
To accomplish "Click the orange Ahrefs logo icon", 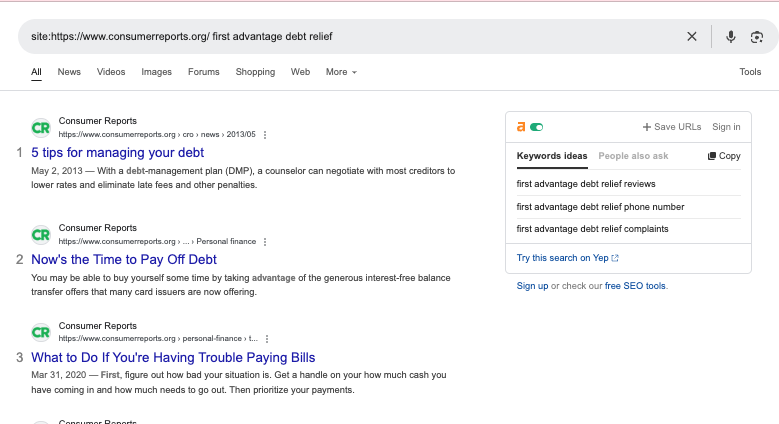I will click(521, 127).
